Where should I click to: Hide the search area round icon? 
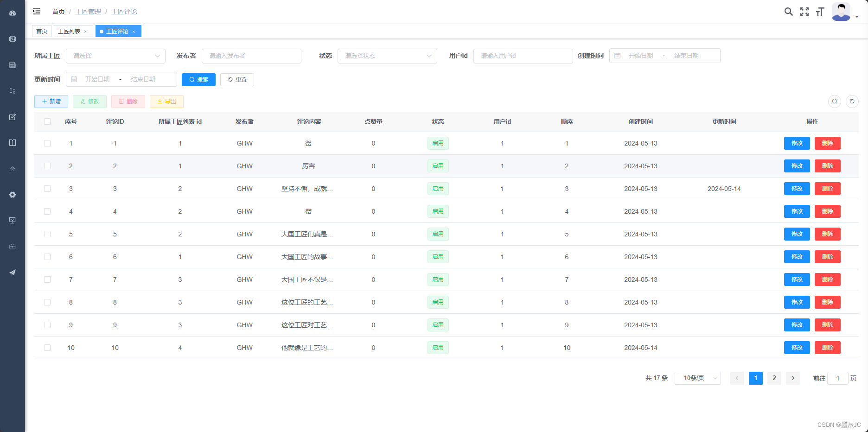click(x=835, y=102)
